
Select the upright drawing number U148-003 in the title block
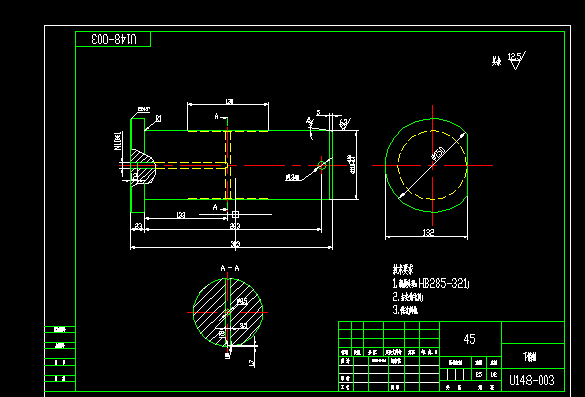pos(532,380)
